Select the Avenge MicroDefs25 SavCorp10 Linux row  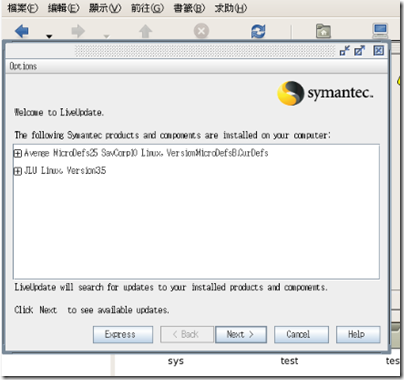(x=146, y=153)
